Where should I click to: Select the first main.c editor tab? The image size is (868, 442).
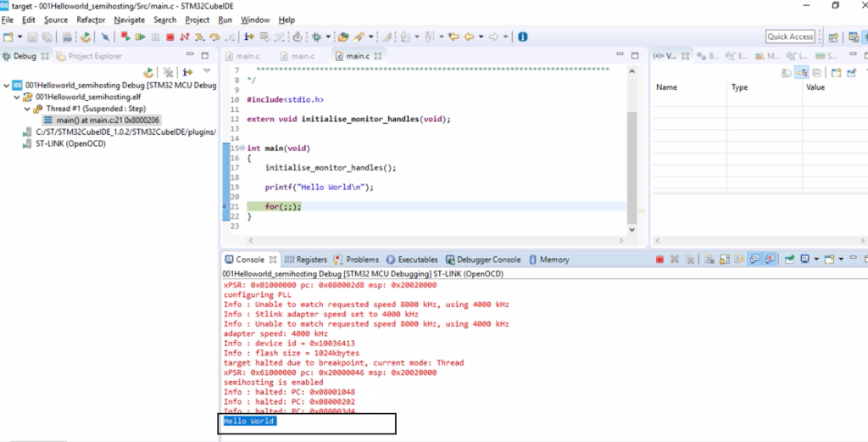[242, 56]
